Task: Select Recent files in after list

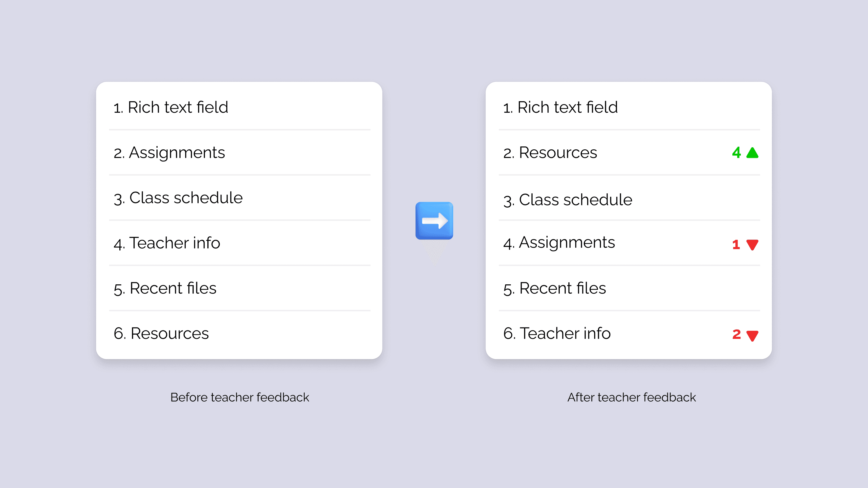Action: pos(555,288)
